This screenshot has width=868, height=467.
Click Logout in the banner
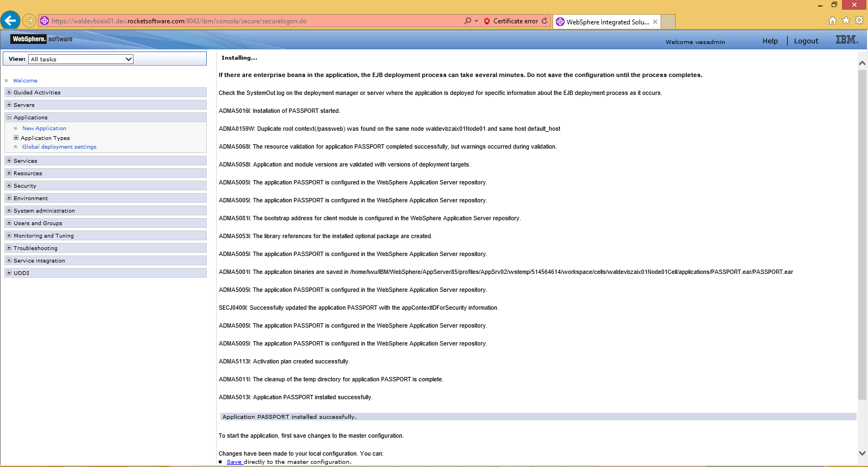click(x=806, y=41)
